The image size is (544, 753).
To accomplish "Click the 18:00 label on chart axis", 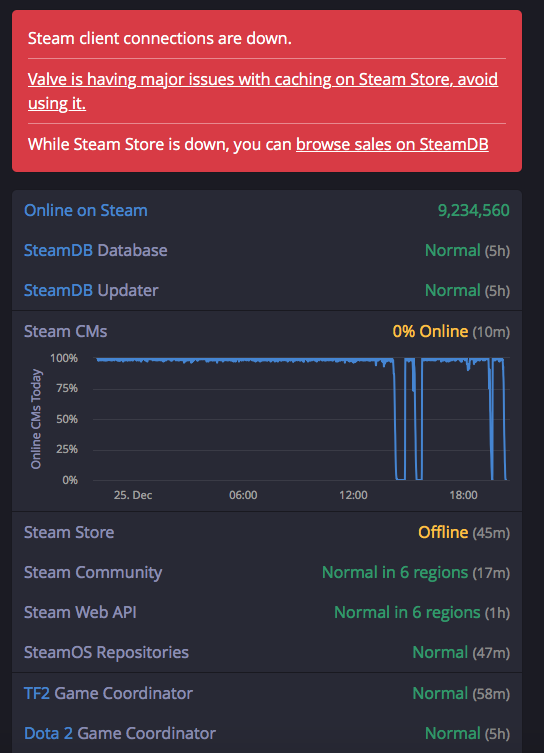I will pos(463,495).
